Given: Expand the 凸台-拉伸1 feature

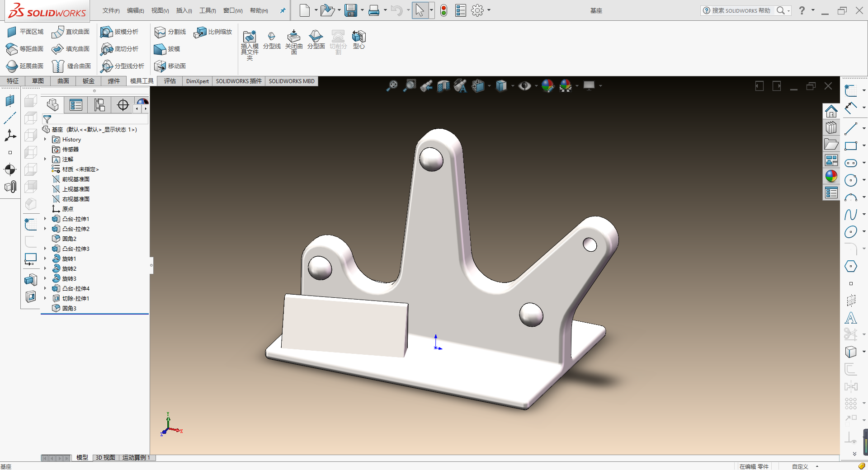Looking at the screenshot, I should pos(45,219).
